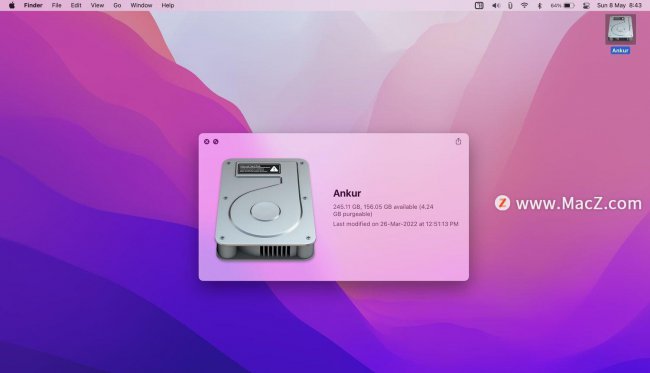Click the Ankur label under the desktop drive
This screenshot has width=650, height=373.
tap(620, 51)
